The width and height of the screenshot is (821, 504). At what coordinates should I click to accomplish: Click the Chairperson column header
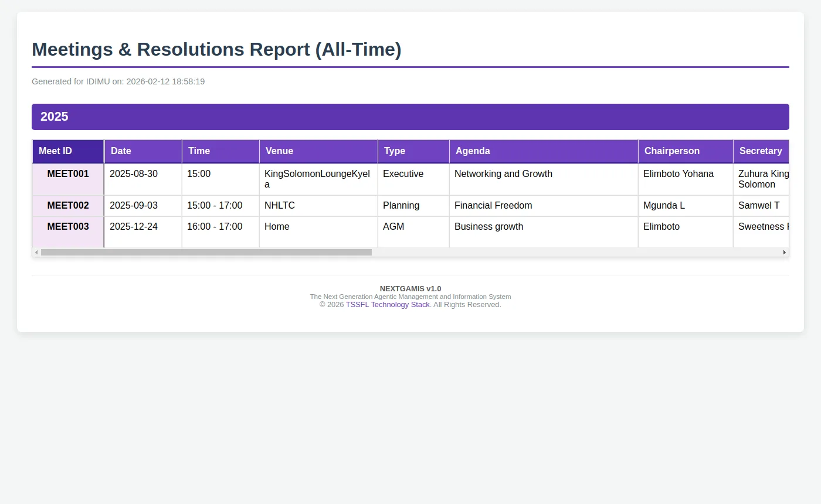click(x=686, y=151)
